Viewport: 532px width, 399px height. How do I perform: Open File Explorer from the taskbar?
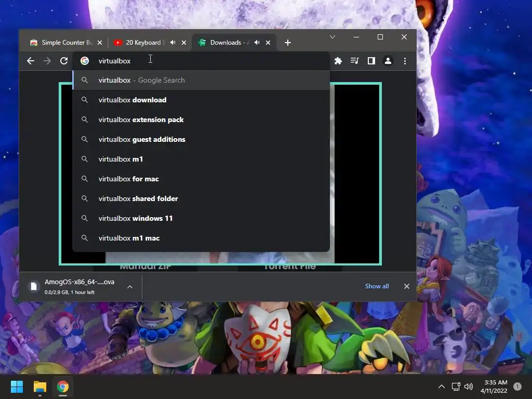[x=39, y=387]
